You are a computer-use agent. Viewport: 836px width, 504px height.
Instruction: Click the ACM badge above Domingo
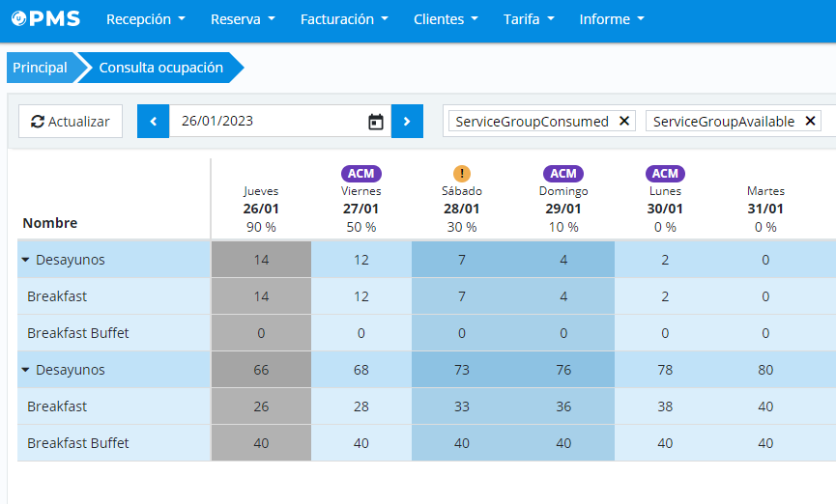(x=563, y=174)
